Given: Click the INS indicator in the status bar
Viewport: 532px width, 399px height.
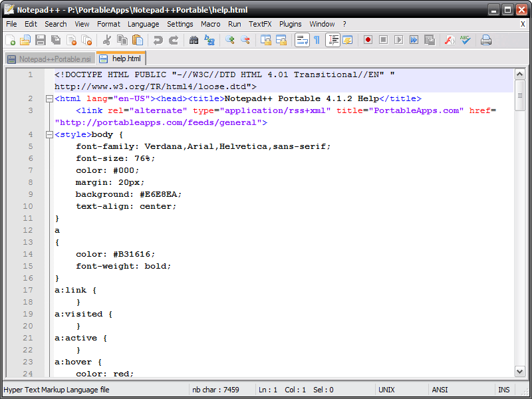Looking at the screenshot, I should [x=504, y=390].
